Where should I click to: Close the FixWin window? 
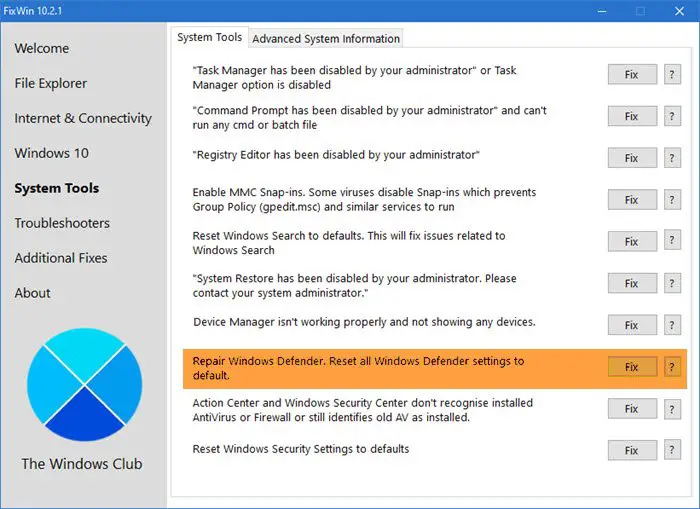pyautogui.click(x=679, y=11)
